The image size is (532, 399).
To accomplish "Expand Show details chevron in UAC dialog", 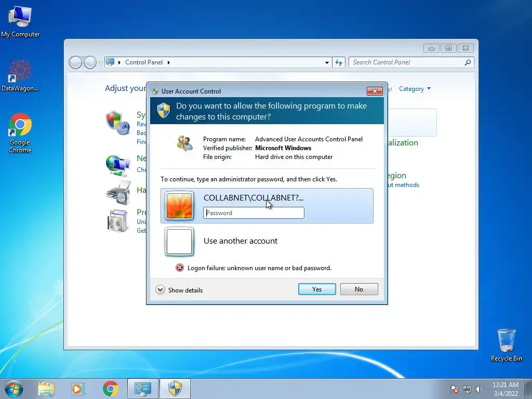I will pyautogui.click(x=160, y=290).
